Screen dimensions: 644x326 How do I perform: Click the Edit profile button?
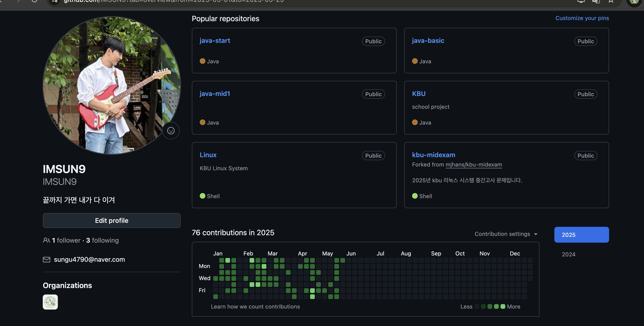112,221
